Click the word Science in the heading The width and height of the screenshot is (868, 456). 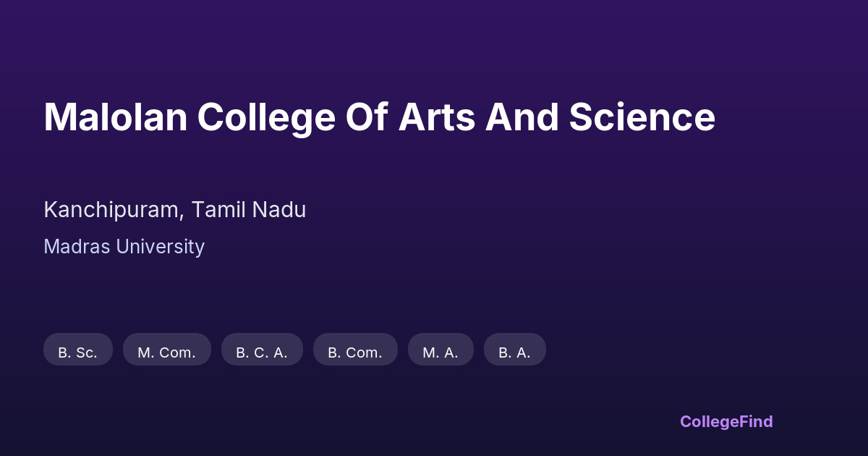[x=642, y=117]
